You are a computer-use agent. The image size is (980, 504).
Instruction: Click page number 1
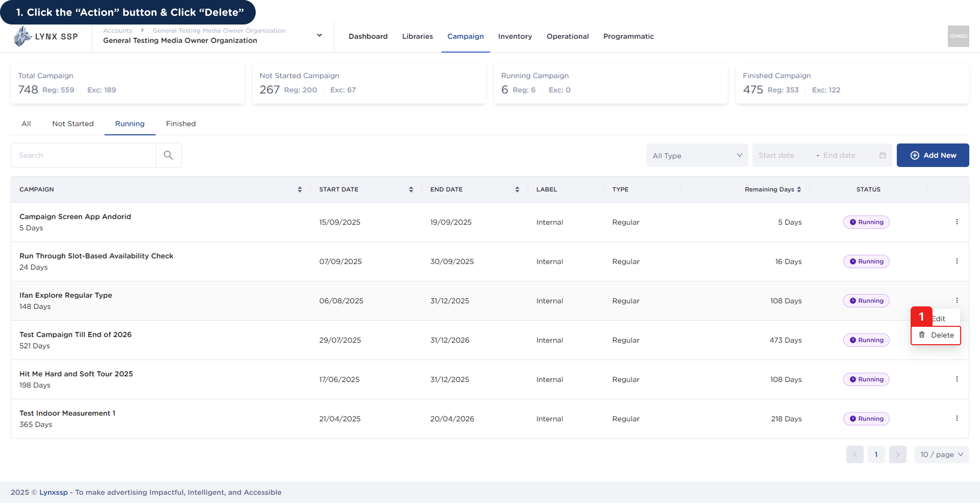click(x=876, y=454)
